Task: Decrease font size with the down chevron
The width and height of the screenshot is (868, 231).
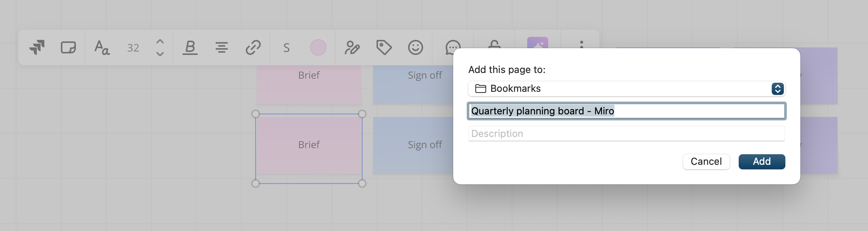Action: (160, 54)
